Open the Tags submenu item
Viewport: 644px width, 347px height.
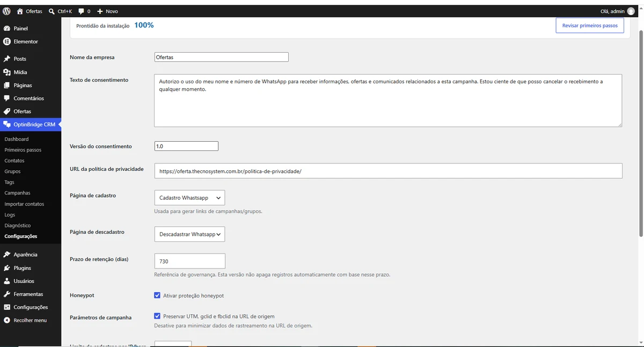[9, 182]
